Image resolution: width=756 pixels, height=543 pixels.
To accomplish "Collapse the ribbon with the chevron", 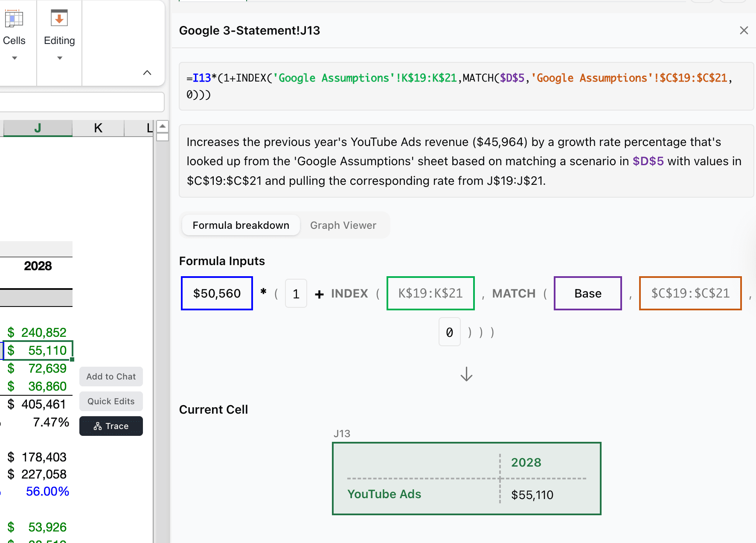I will coord(147,73).
